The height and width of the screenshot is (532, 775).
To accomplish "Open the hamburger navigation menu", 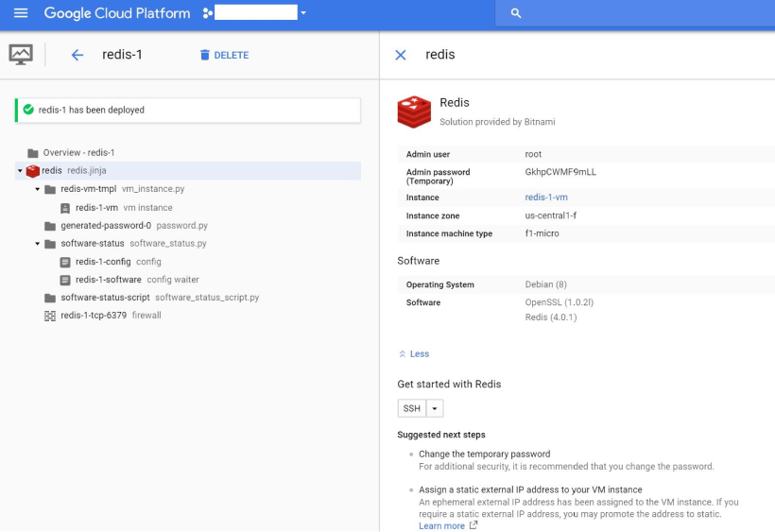I will tap(21, 13).
